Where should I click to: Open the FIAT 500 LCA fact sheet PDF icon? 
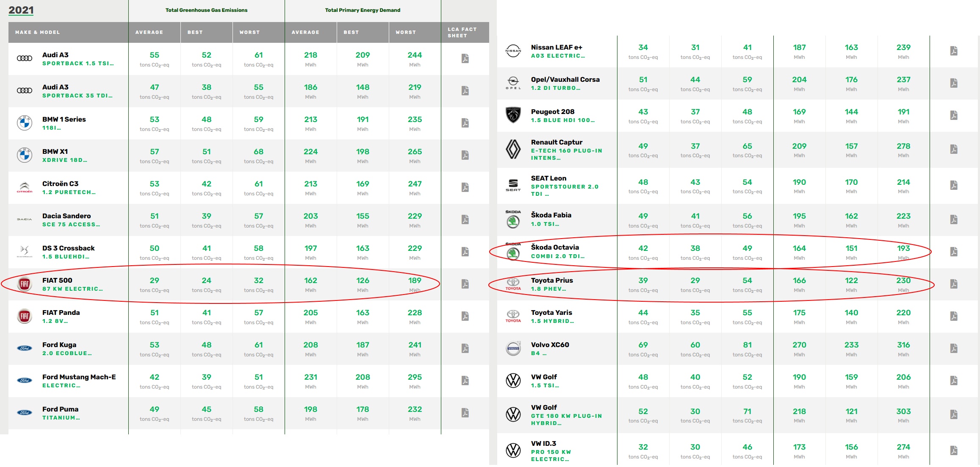click(x=465, y=284)
